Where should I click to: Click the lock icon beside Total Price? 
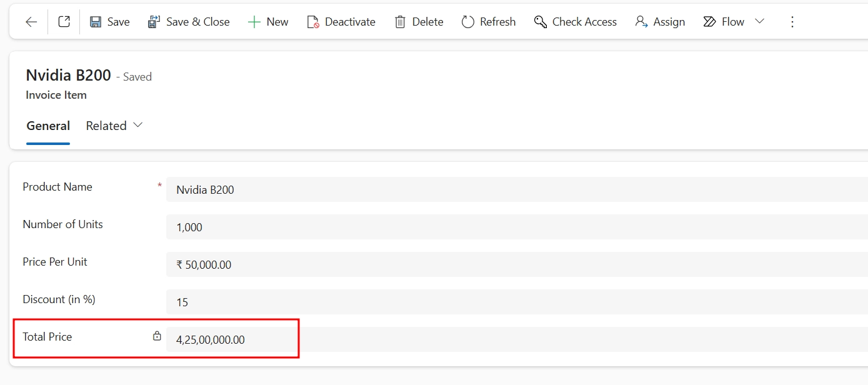pyautogui.click(x=156, y=335)
